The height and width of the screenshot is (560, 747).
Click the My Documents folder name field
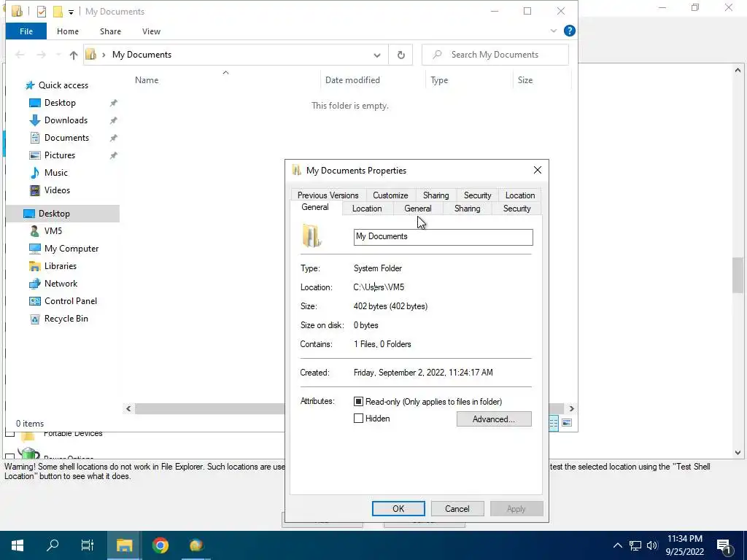tap(443, 237)
